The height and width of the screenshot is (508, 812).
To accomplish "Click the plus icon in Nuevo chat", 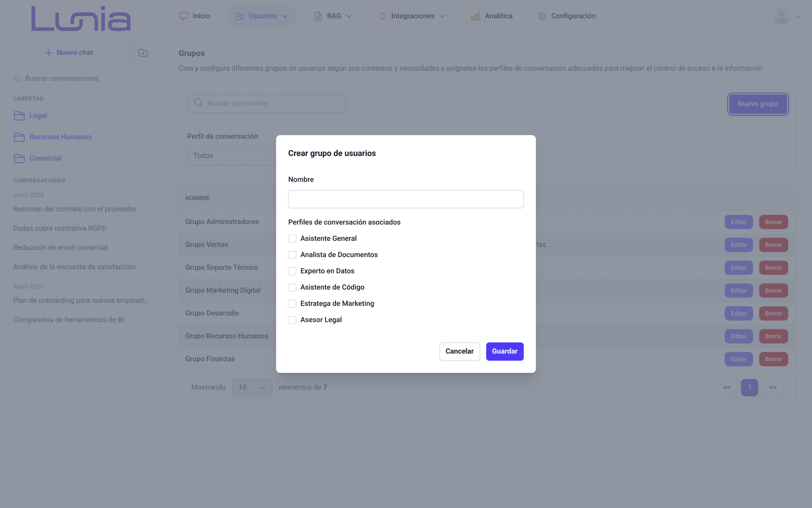I will coord(49,53).
